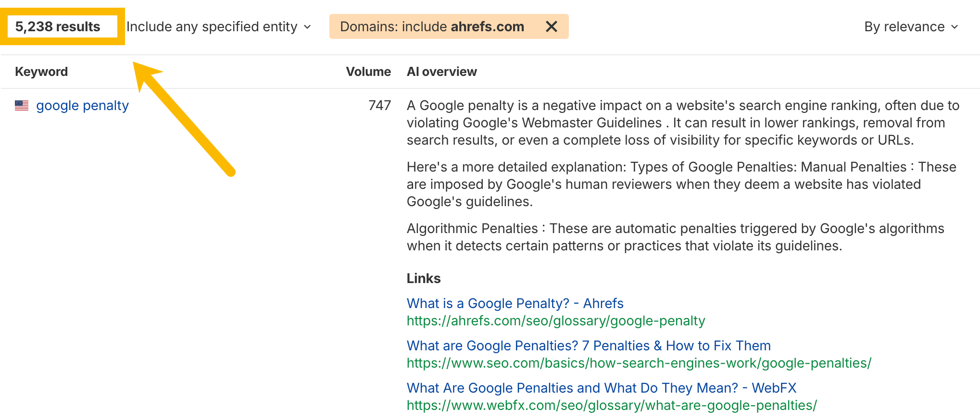The image size is (980, 420).
Task: Click the ahrefs.com glossary URL
Action: [555, 321]
